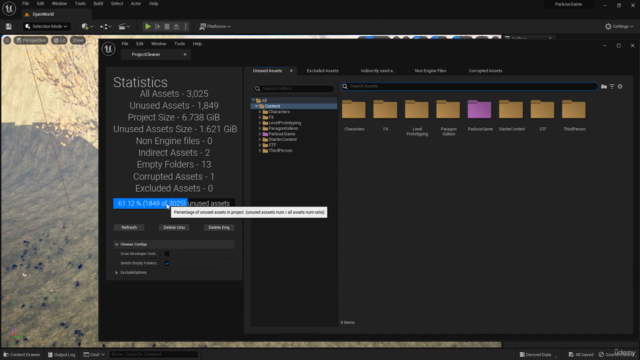
Task: Click the Skip frame button next to Play
Action: pyautogui.click(x=158, y=27)
